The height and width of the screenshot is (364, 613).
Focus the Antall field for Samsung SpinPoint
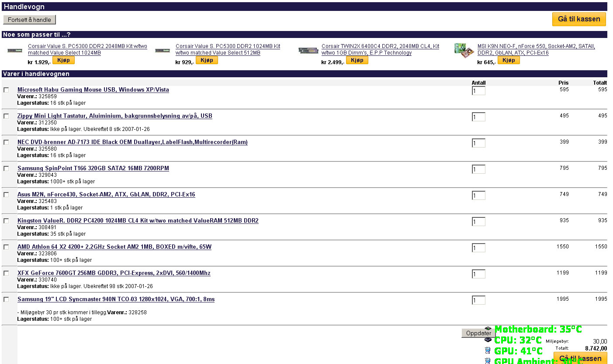click(x=478, y=169)
